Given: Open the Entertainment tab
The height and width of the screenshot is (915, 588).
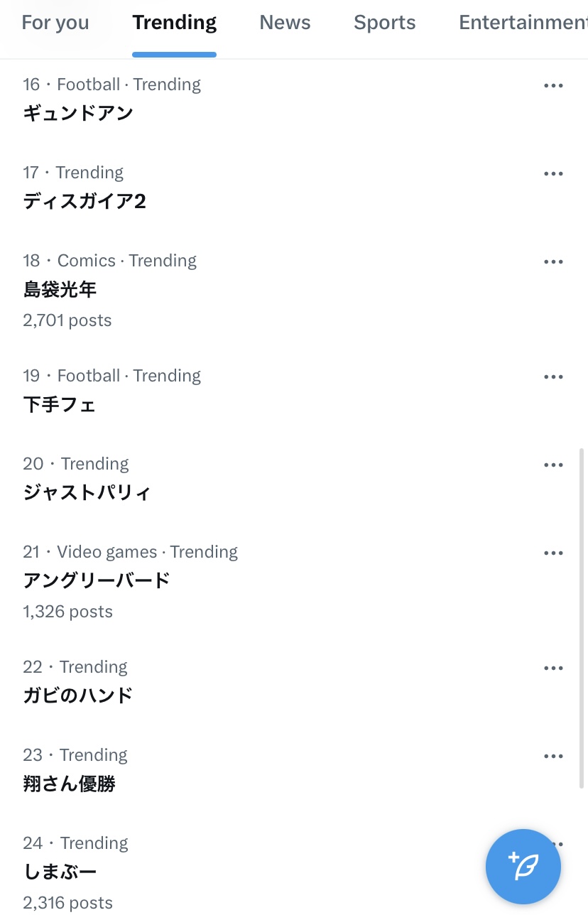Looking at the screenshot, I should pyautogui.click(x=522, y=23).
